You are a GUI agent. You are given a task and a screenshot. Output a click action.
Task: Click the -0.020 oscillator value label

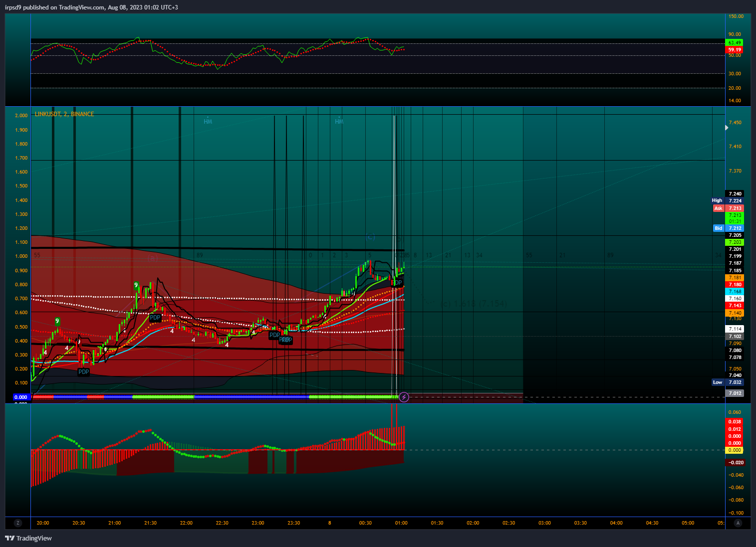pyautogui.click(x=736, y=463)
